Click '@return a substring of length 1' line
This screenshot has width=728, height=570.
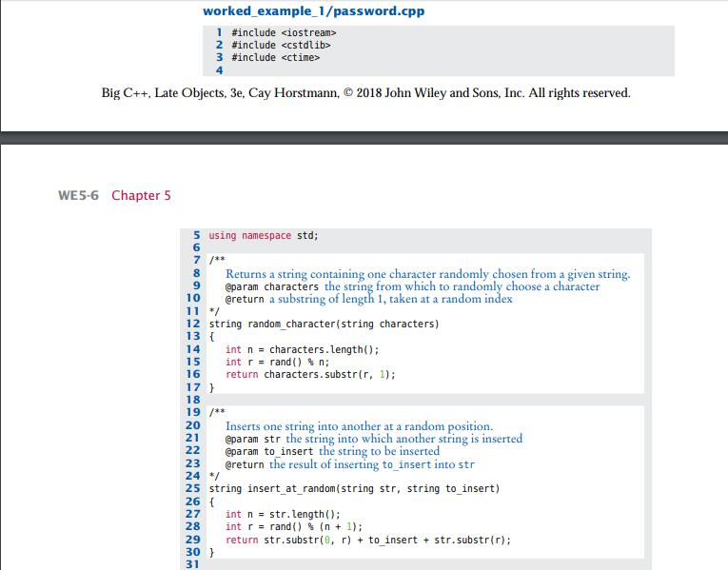click(x=369, y=300)
